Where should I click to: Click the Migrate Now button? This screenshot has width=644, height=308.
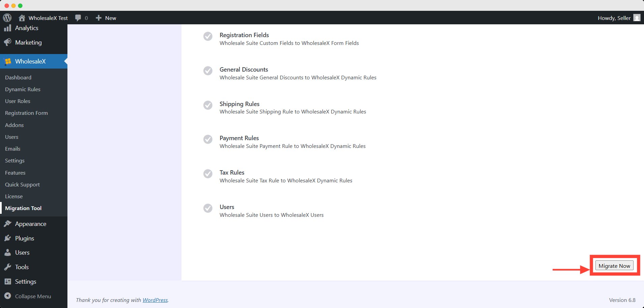point(614,266)
